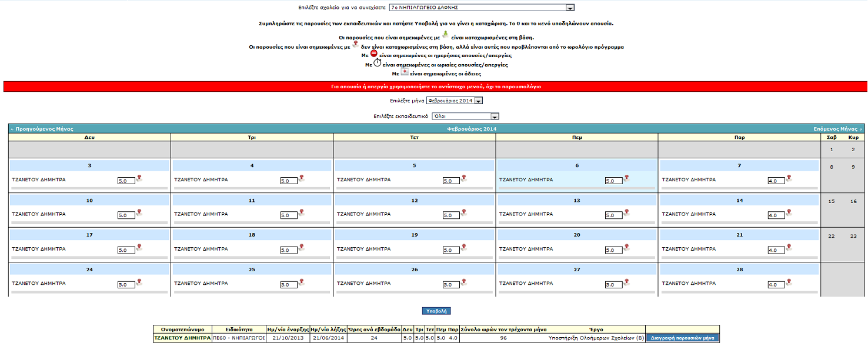
Task: Click the stamp icon for day 11
Action: (x=302, y=213)
